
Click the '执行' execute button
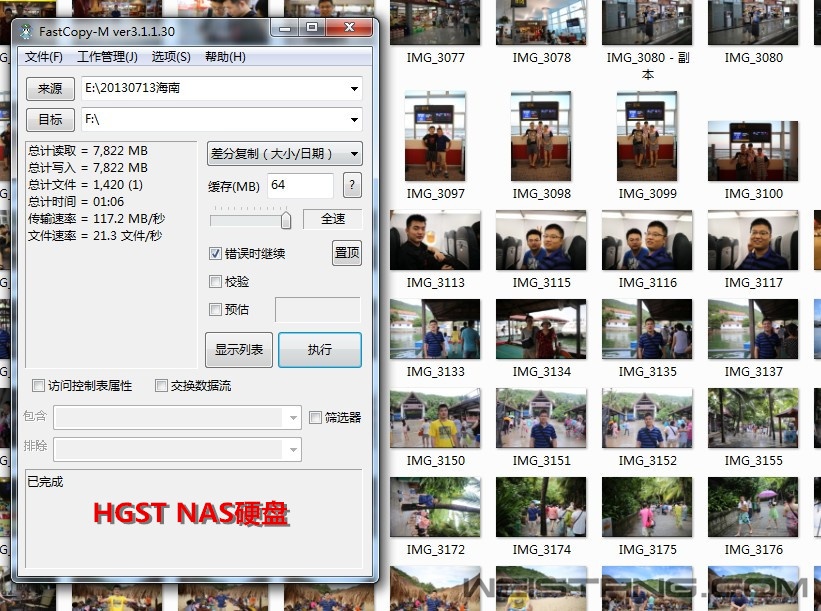click(320, 350)
